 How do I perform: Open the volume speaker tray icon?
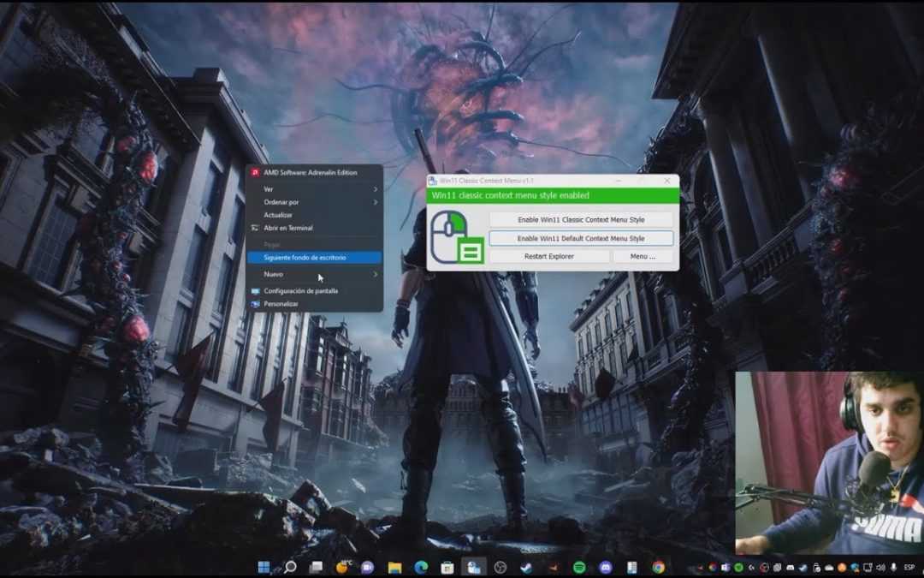click(x=881, y=568)
